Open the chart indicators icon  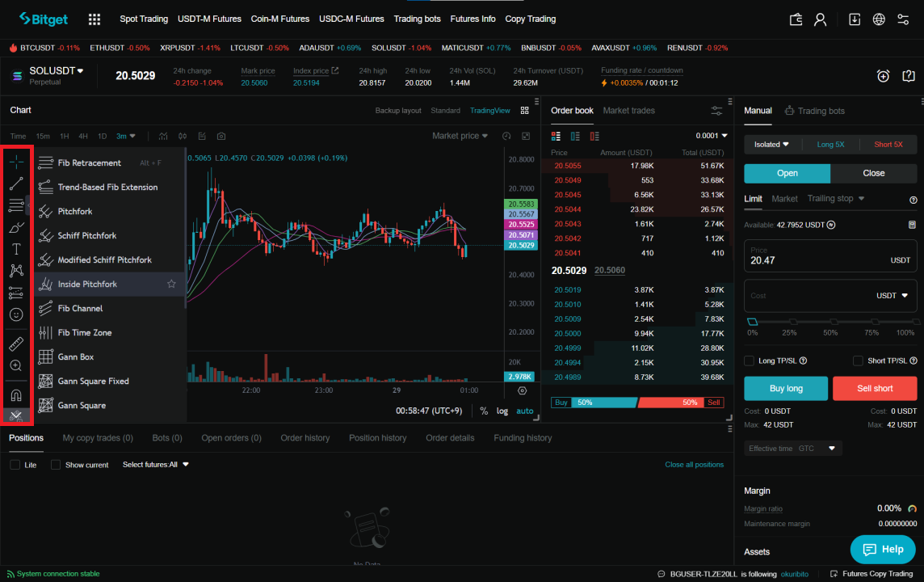point(163,137)
